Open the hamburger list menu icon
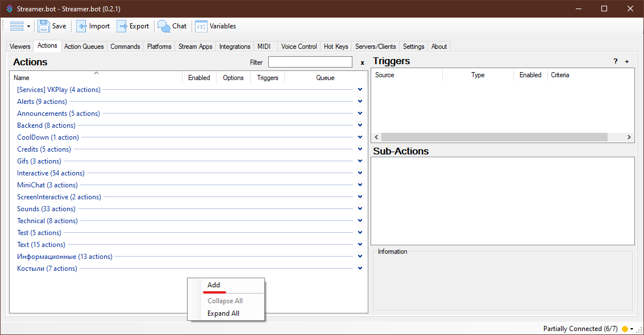 17,26
